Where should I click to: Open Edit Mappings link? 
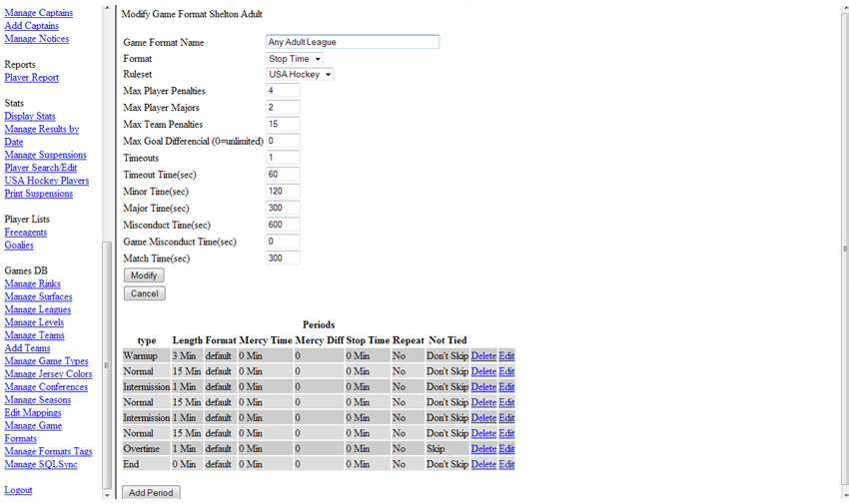point(33,412)
